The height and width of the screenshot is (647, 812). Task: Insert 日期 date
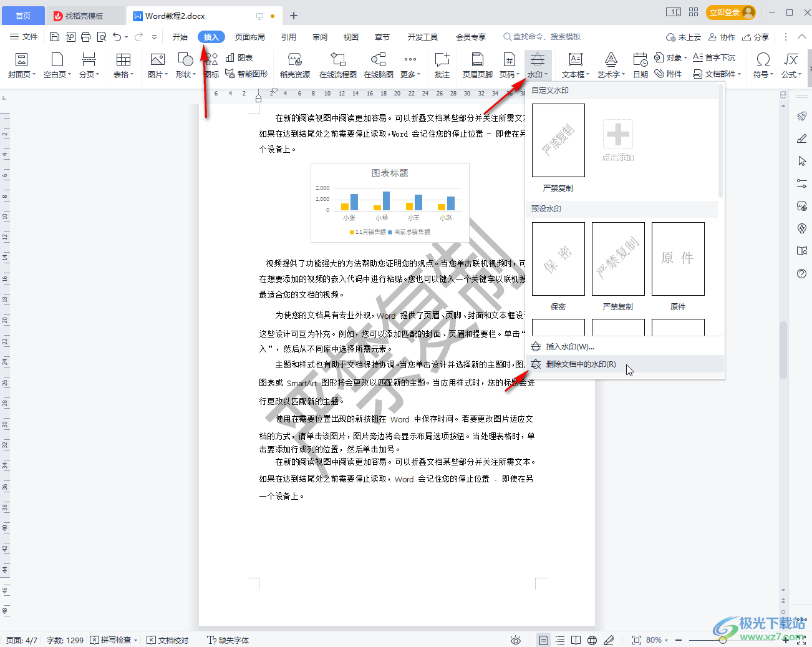click(x=640, y=66)
